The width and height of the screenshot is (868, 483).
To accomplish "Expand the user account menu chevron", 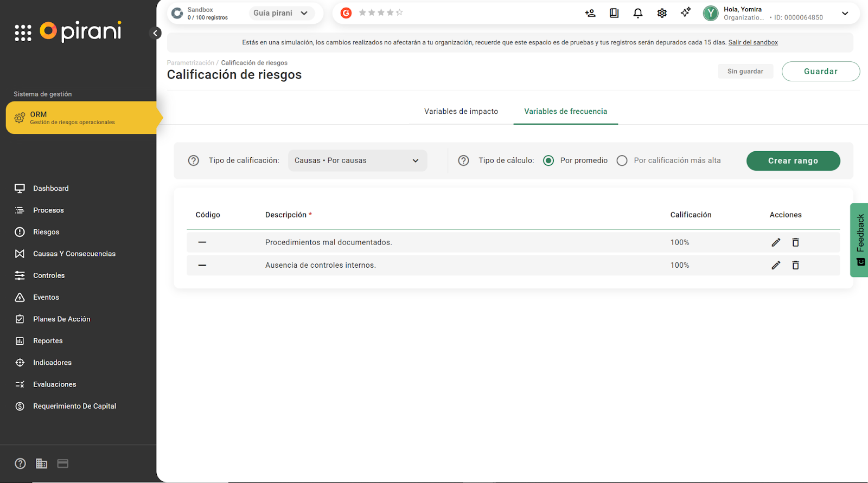I will (x=845, y=14).
